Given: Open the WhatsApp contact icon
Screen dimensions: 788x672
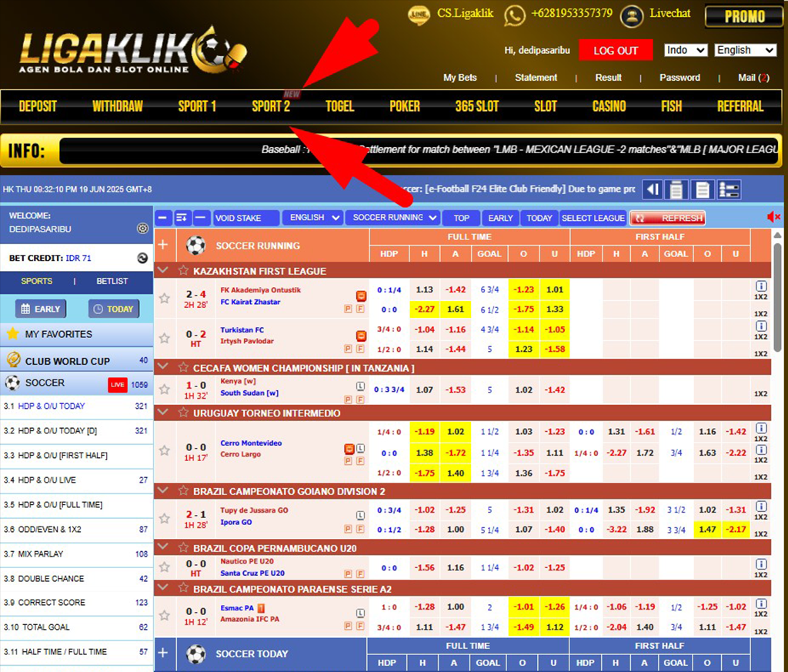Looking at the screenshot, I should point(515,15).
